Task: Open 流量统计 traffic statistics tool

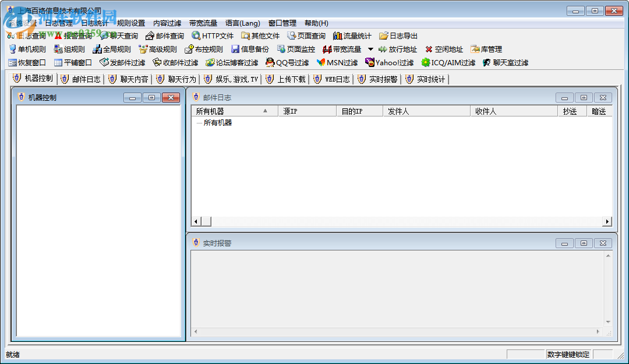Action: pos(352,36)
